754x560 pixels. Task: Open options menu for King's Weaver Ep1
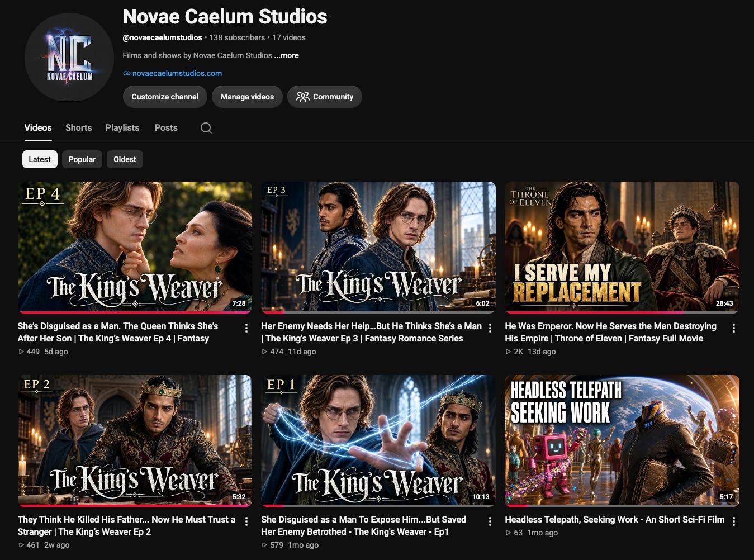click(x=490, y=521)
